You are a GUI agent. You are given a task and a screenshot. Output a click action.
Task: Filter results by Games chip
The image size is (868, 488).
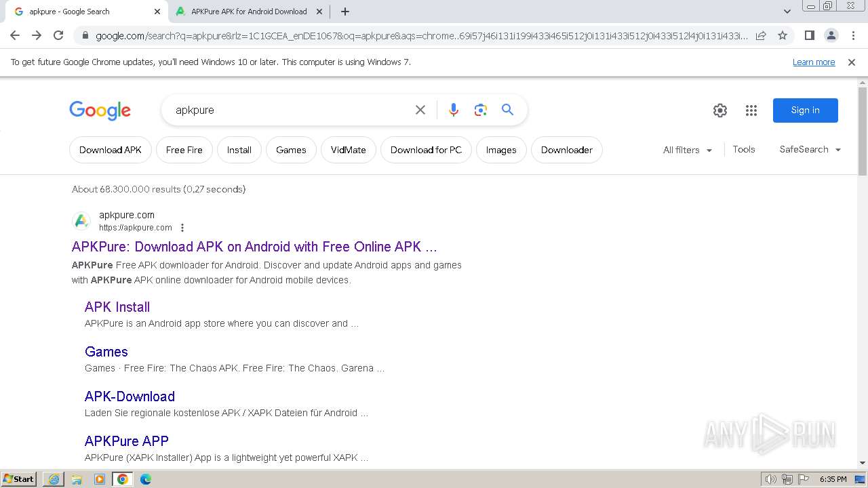coord(291,150)
